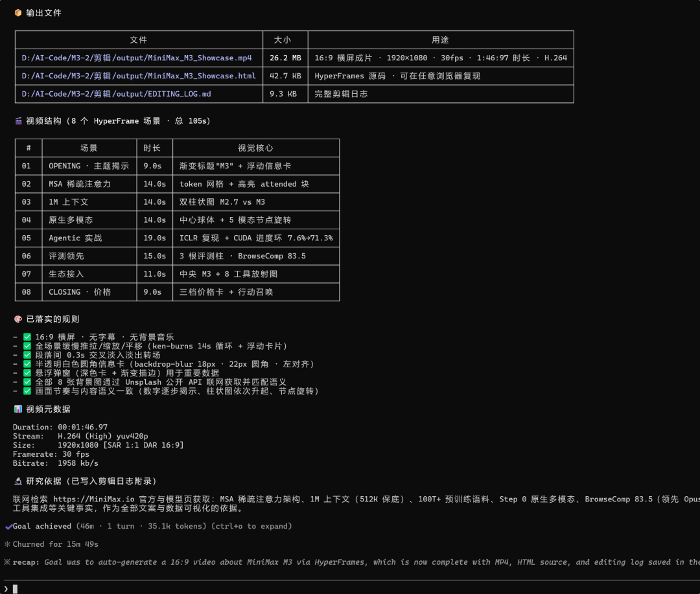The width and height of the screenshot is (700, 594).
Task: Click the asterisk icon before recap
Action: pyautogui.click(x=7, y=562)
